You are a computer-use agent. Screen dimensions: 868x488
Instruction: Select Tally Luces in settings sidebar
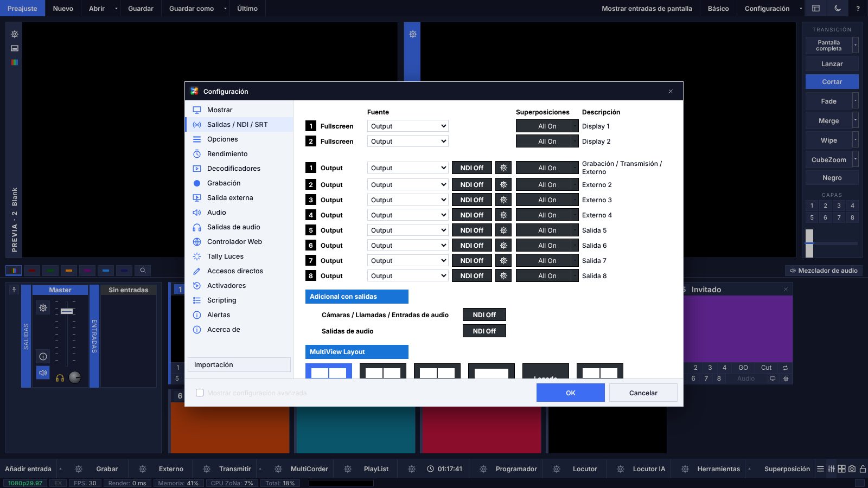point(239,256)
